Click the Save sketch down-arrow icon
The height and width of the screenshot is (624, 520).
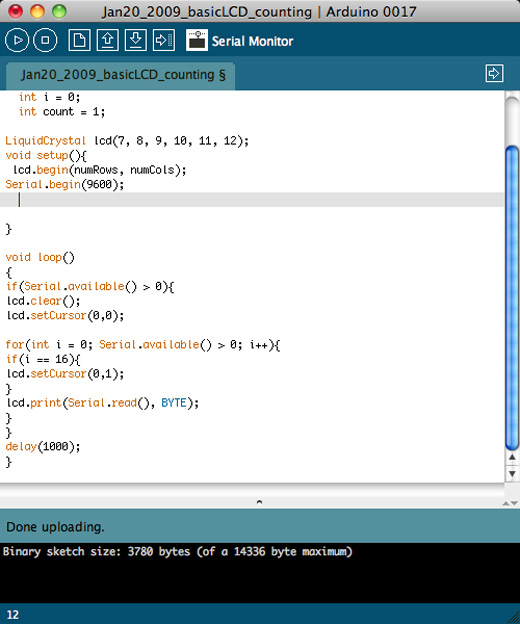136,40
